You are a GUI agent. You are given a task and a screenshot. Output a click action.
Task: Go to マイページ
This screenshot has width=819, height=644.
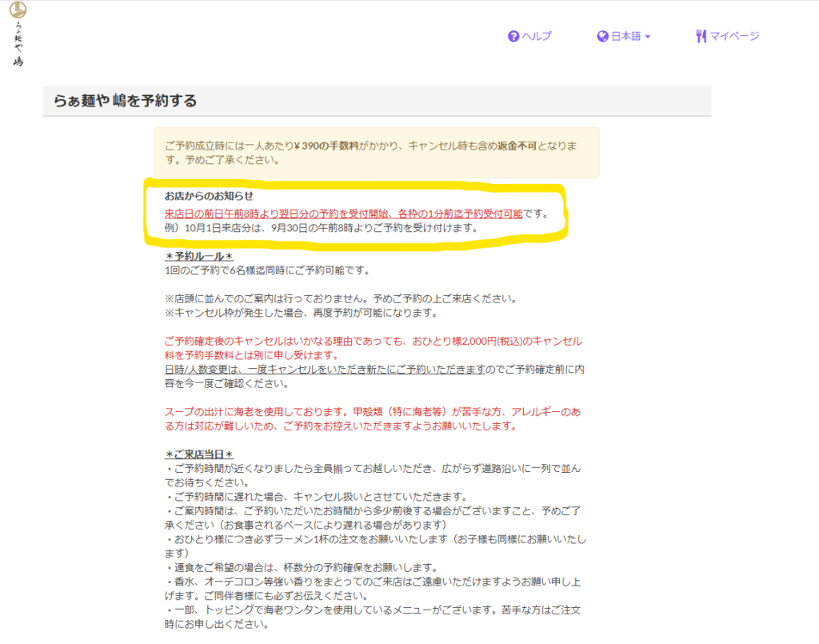(x=733, y=36)
